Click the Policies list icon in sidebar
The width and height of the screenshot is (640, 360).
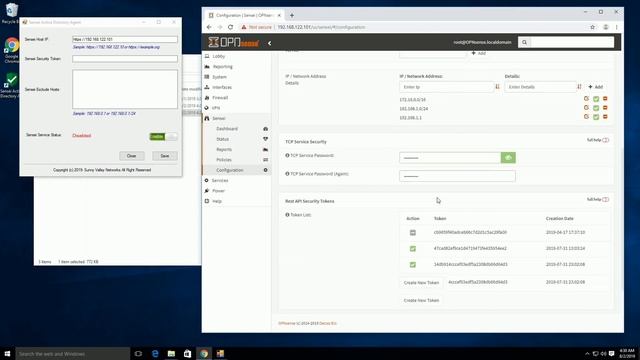coord(265,160)
